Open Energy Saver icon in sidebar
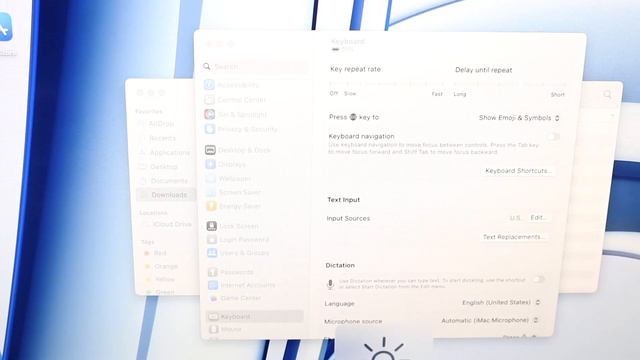Image resolution: width=640 pixels, height=360 pixels. click(211, 206)
